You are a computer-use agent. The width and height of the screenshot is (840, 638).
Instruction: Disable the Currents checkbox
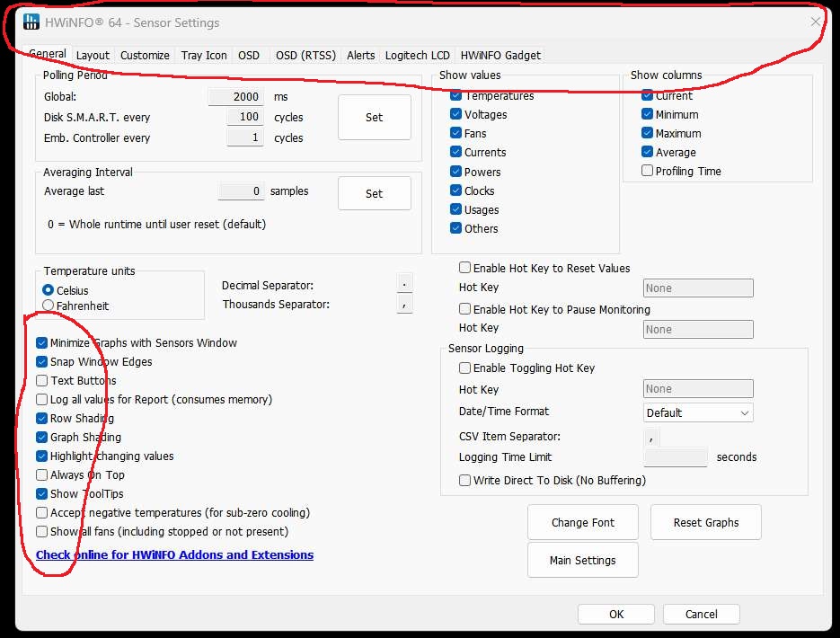point(455,152)
